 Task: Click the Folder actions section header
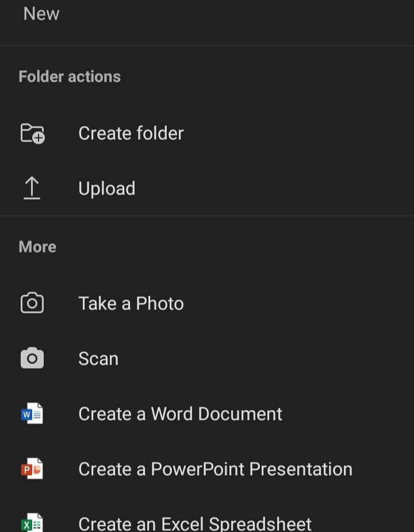70,76
